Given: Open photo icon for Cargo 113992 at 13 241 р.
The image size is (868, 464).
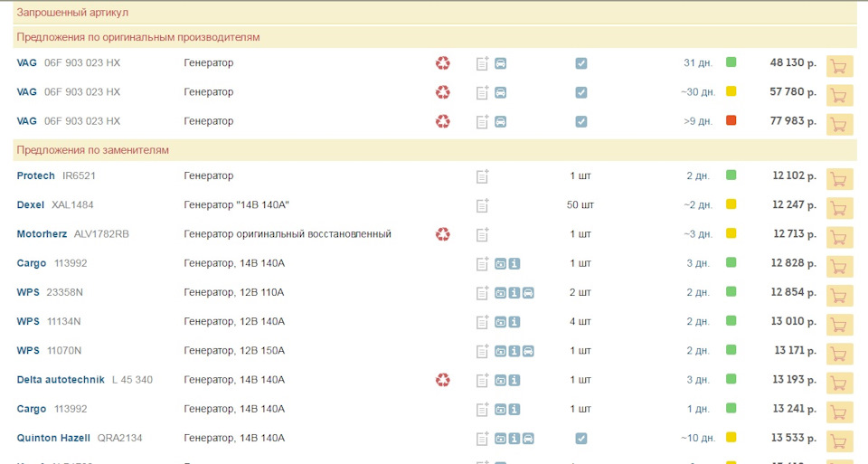Looking at the screenshot, I should click(500, 409).
